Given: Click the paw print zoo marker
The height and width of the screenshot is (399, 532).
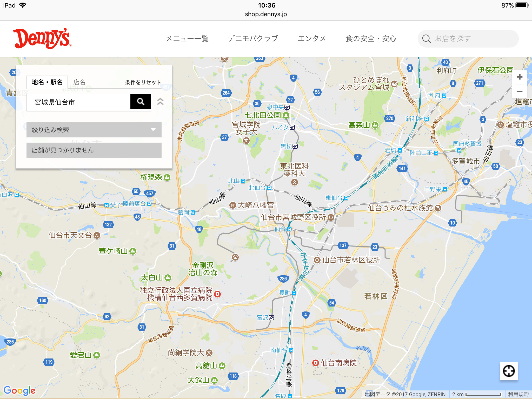Looking at the screenshot, I should pos(235,257).
